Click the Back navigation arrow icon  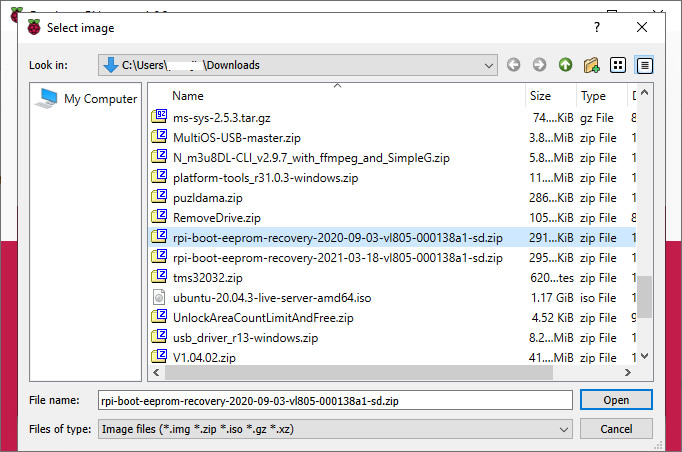[513, 65]
